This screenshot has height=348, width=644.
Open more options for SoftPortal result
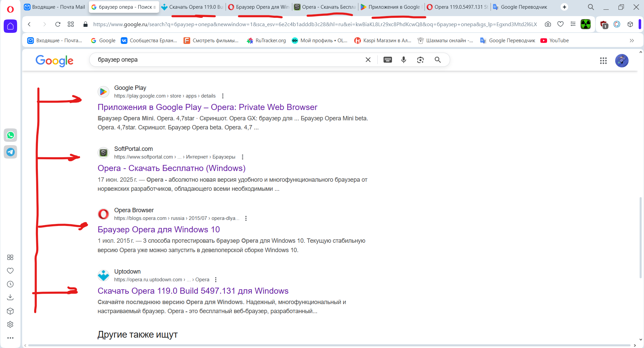[243, 157]
